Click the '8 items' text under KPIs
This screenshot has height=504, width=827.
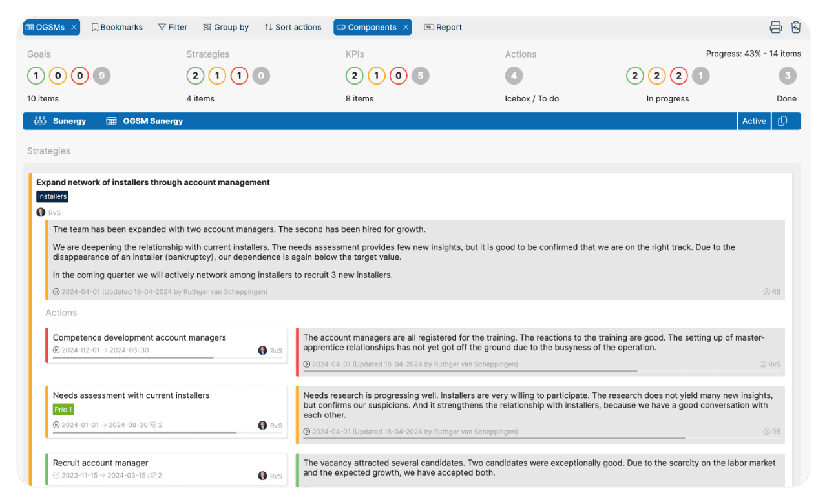359,99
